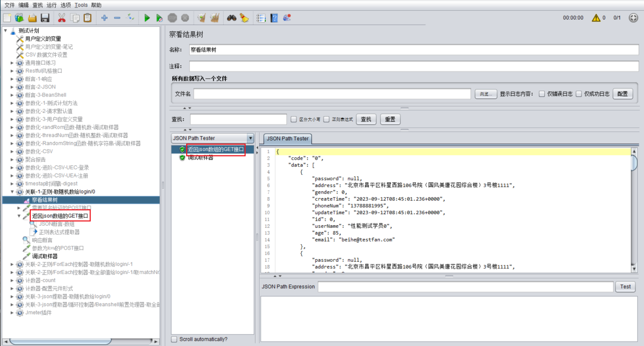Expand the 聚合报告 tree node
644x346 pixels.
pyautogui.click(x=12, y=159)
